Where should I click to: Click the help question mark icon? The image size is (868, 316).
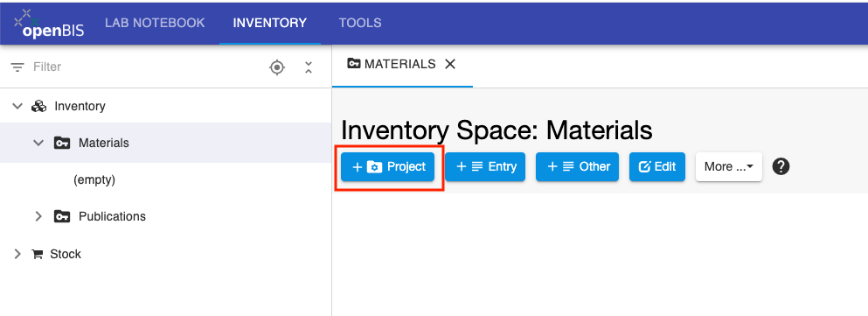[781, 166]
